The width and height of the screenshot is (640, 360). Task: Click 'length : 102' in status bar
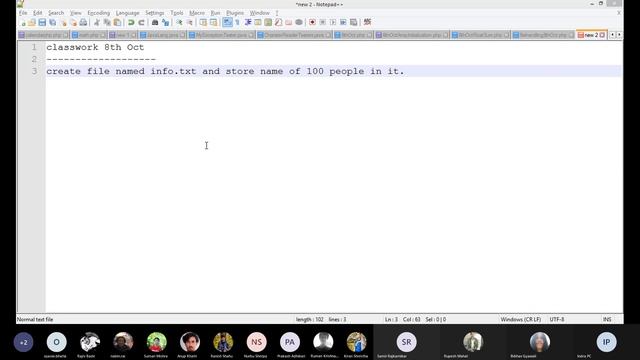pos(310,319)
